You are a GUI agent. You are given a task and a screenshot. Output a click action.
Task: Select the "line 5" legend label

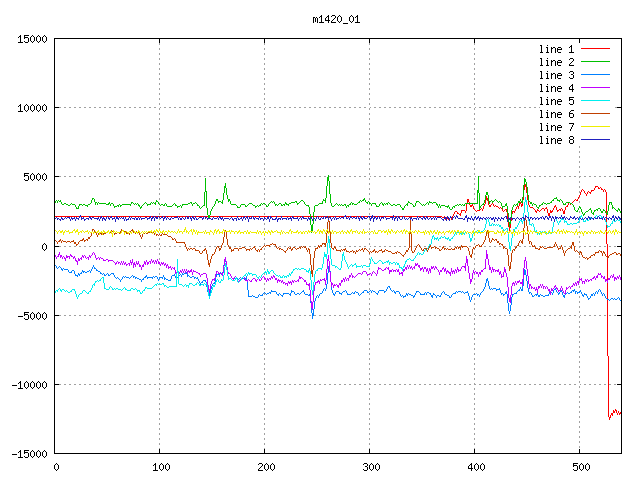(x=557, y=101)
